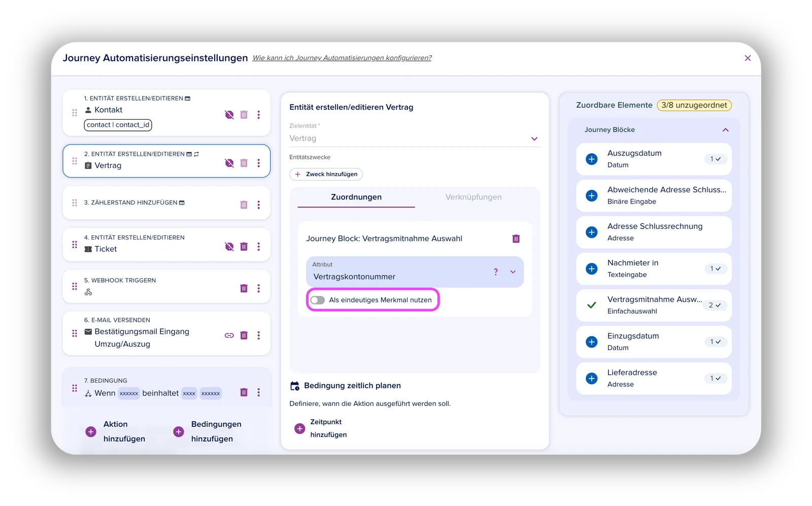Open the Journey Automatisierungen help link
The image size is (812, 506).
pyautogui.click(x=342, y=58)
